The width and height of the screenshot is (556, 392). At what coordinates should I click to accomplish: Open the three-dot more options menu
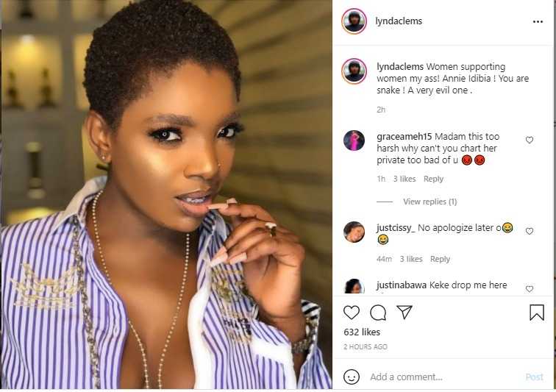tap(538, 21)
